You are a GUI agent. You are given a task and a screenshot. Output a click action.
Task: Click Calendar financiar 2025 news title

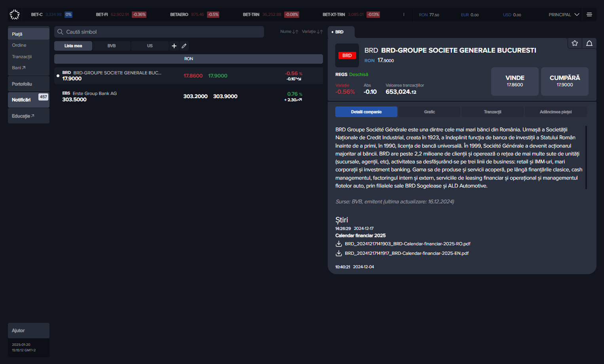360,235
